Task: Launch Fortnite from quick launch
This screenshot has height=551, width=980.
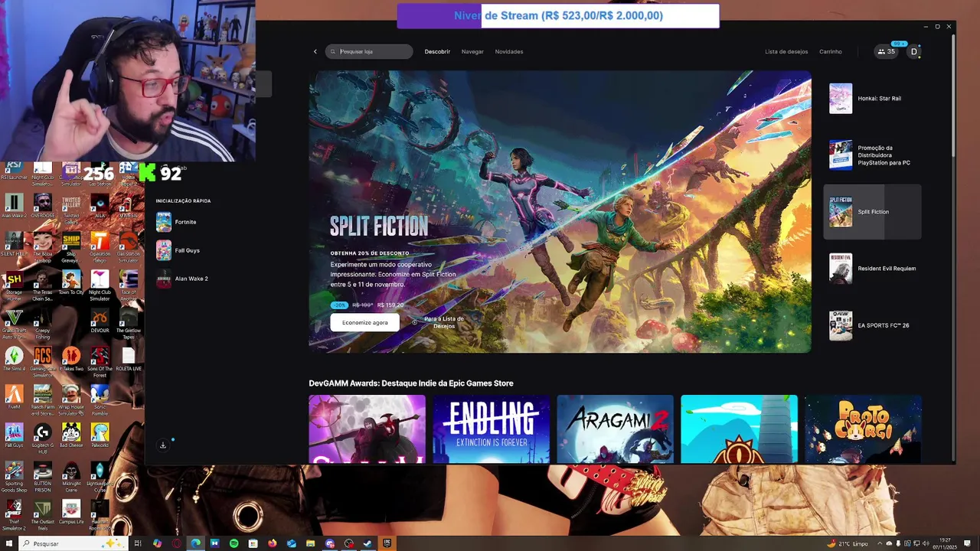Action: (176, 222)
